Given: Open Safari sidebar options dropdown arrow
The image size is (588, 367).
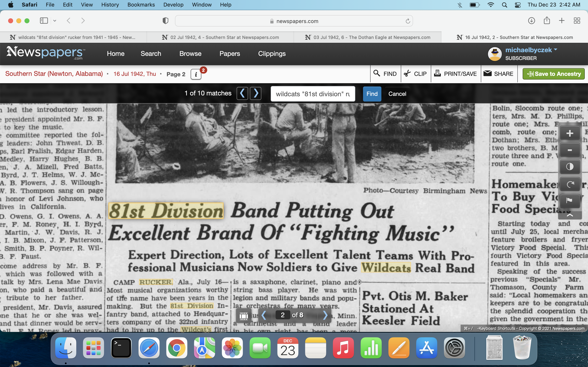Looking at the screenshot, I should pos(55,21).
